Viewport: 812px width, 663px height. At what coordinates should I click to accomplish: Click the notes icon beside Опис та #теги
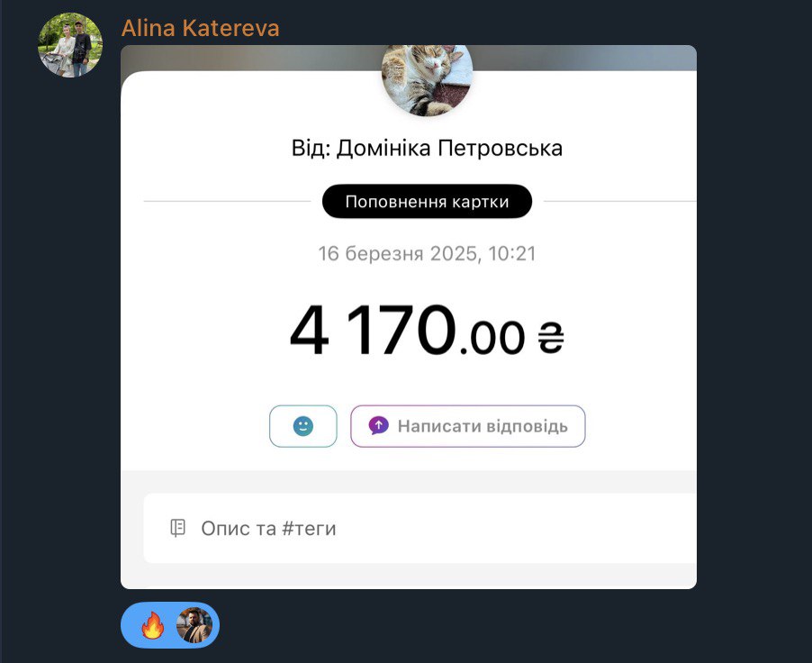[177, 528]
